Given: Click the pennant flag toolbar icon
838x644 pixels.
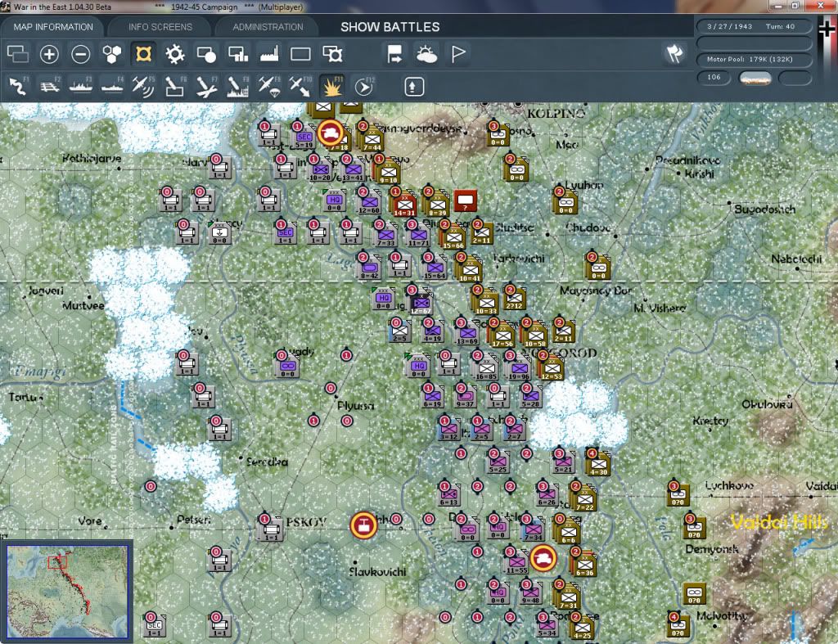Looking at the screenshot, I should click(x=458, y=54).
